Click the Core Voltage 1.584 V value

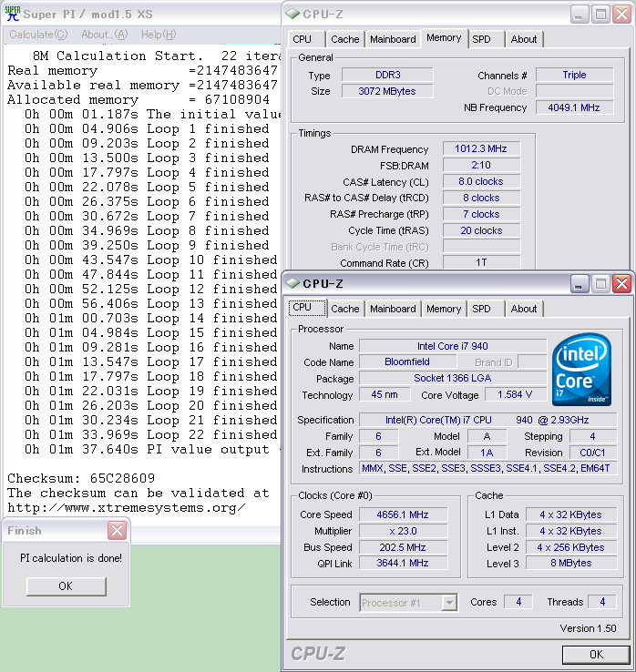pos(516,394)
